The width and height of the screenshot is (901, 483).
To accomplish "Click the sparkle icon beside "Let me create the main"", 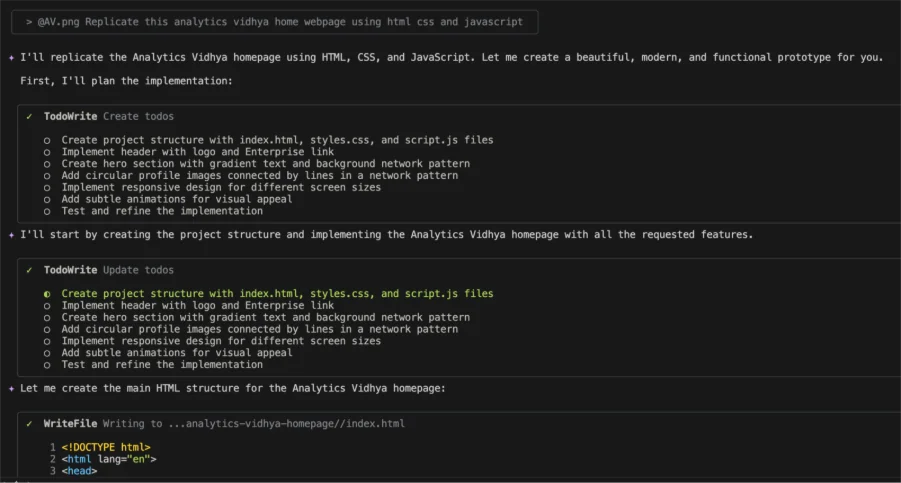I will pos(10,388).
